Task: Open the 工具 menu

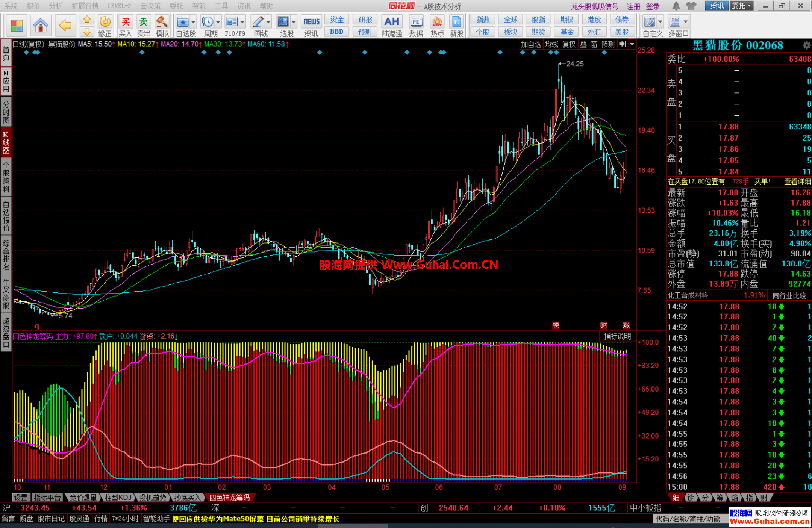Action: pyautogui.click(x=221, y=6)
